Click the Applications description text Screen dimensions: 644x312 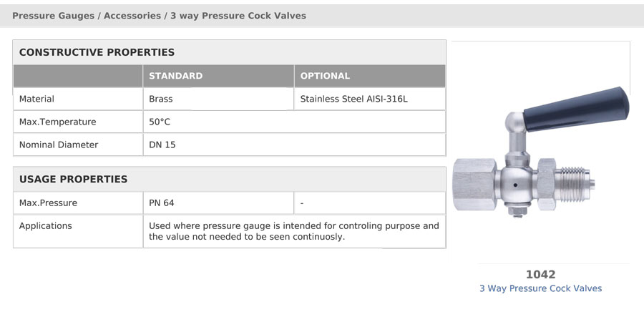[294, 231]
